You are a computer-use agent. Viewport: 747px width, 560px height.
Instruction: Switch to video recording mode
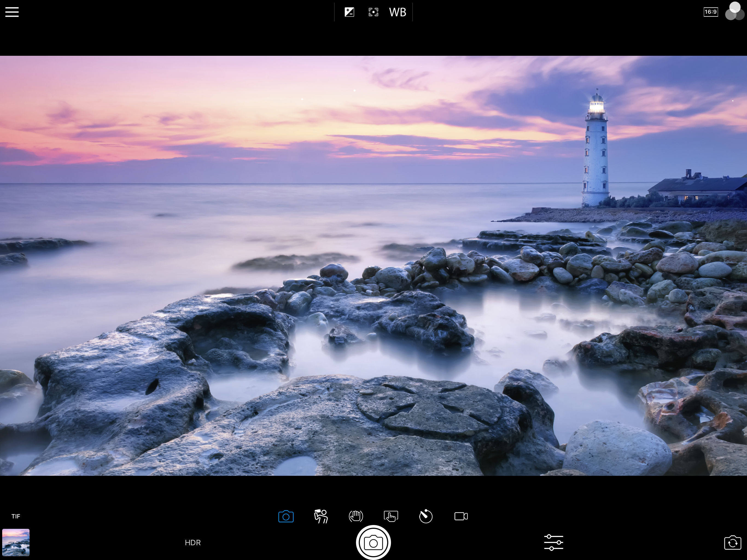point(461,516)
